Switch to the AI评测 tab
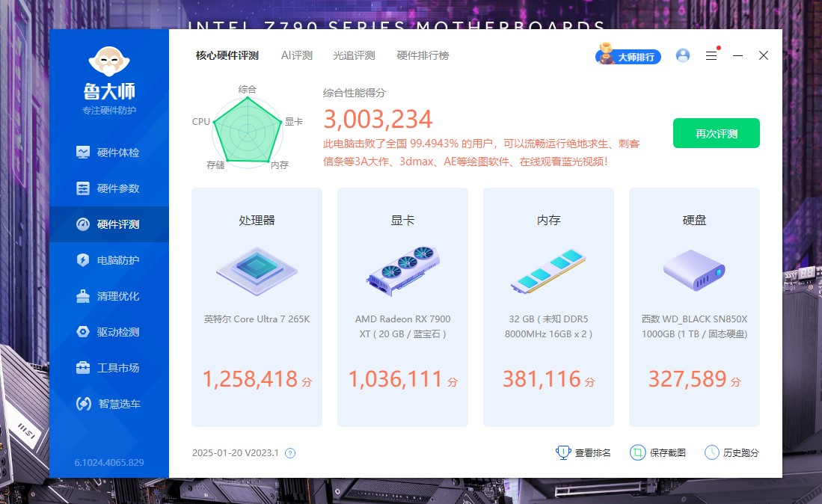 [297, 55]
